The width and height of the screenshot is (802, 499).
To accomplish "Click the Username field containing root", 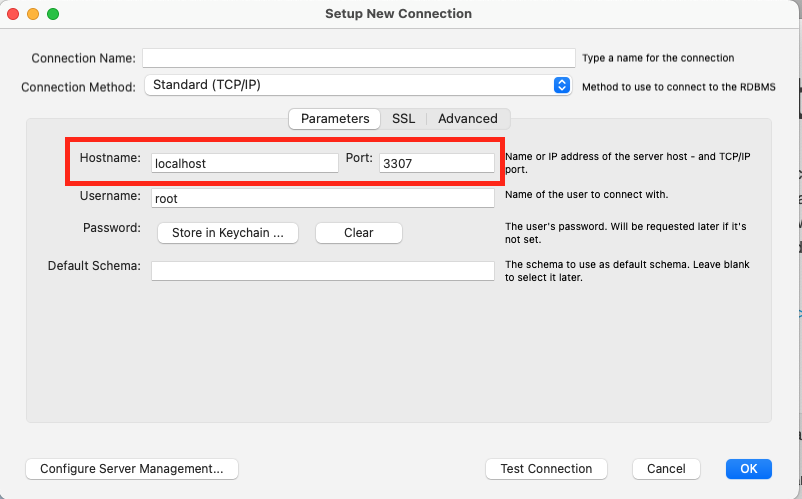I will pos(323,198).
